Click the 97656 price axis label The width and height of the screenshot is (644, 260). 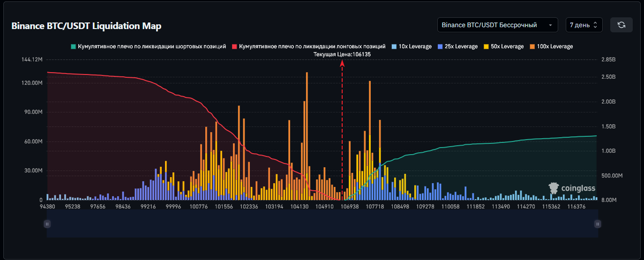point(97,207)
